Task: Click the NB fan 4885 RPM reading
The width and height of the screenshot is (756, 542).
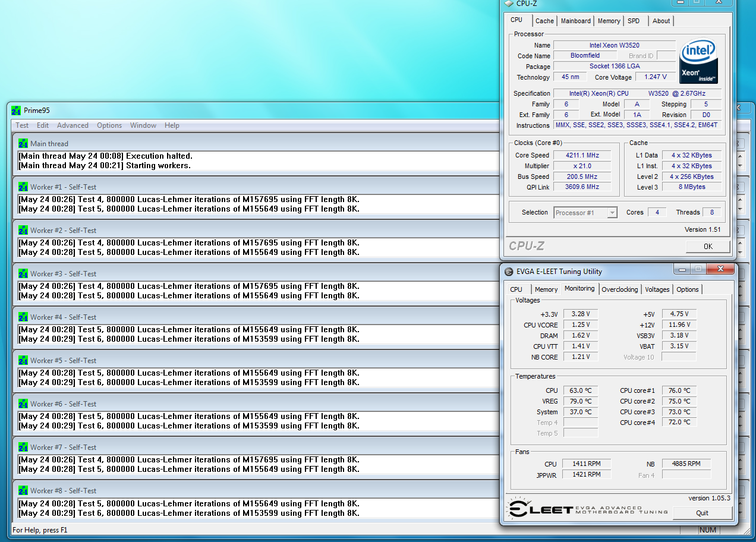Action: tap(686, 464)
